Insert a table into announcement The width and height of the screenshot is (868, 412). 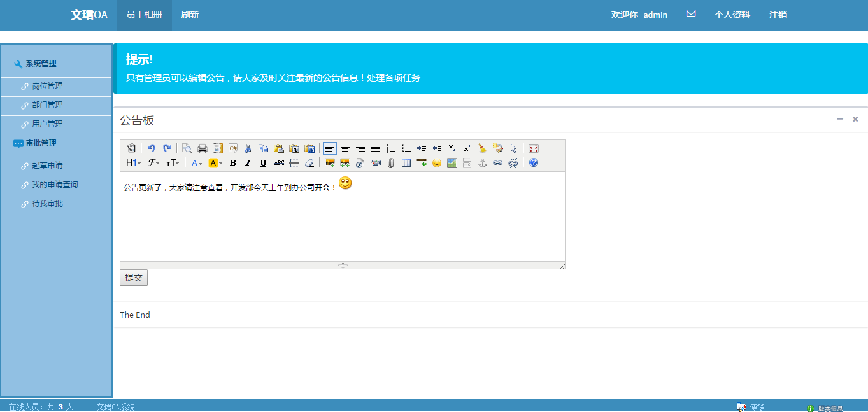coord(406,163)
